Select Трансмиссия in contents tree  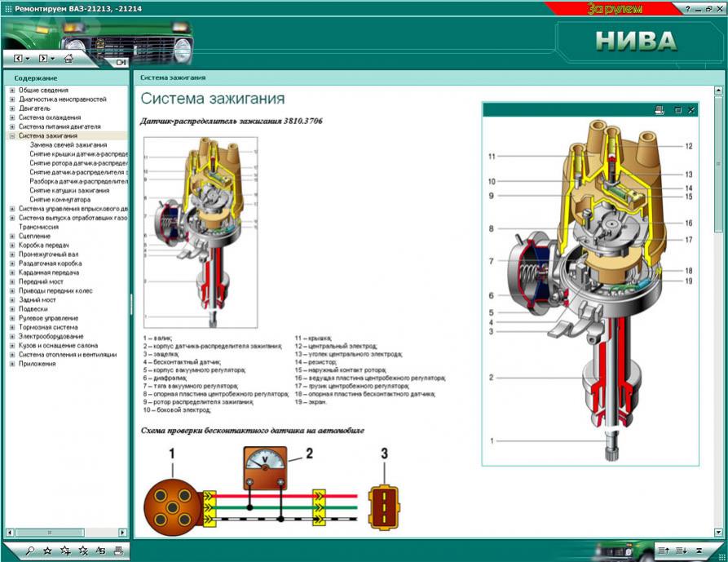[x=38, y=227]
